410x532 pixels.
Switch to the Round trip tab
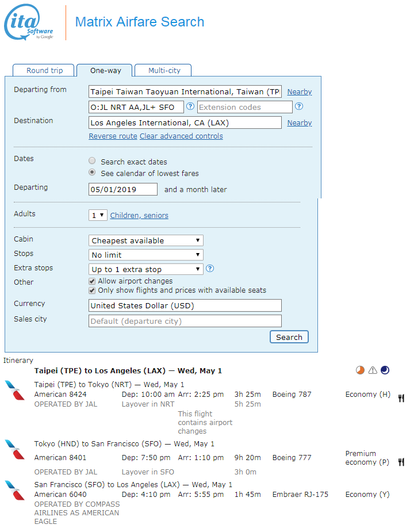point(44,70)
